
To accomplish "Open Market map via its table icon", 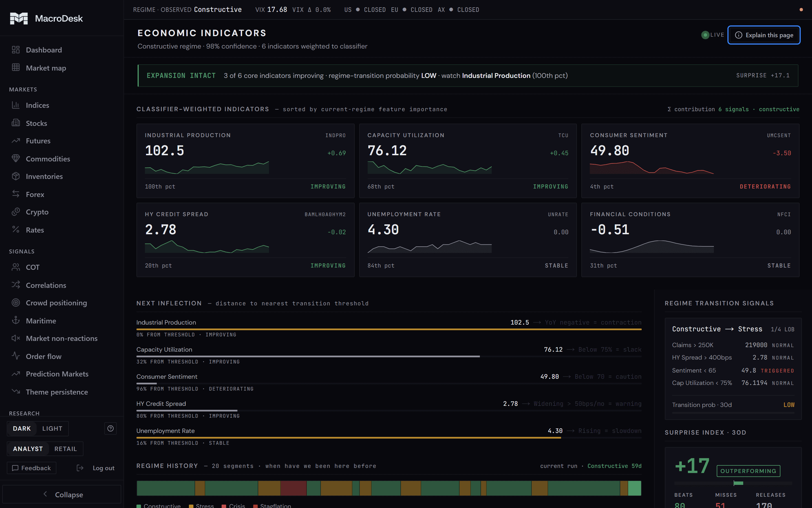I will click(x=16, y=67).
